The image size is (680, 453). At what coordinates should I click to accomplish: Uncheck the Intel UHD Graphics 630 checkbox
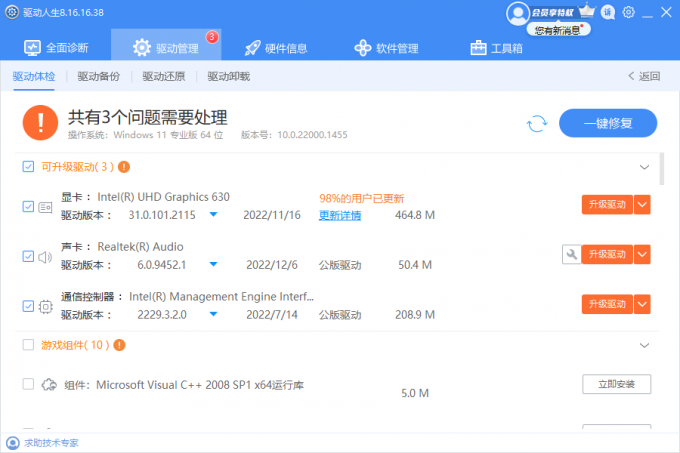pyautogui.click(x=28, y=206)
